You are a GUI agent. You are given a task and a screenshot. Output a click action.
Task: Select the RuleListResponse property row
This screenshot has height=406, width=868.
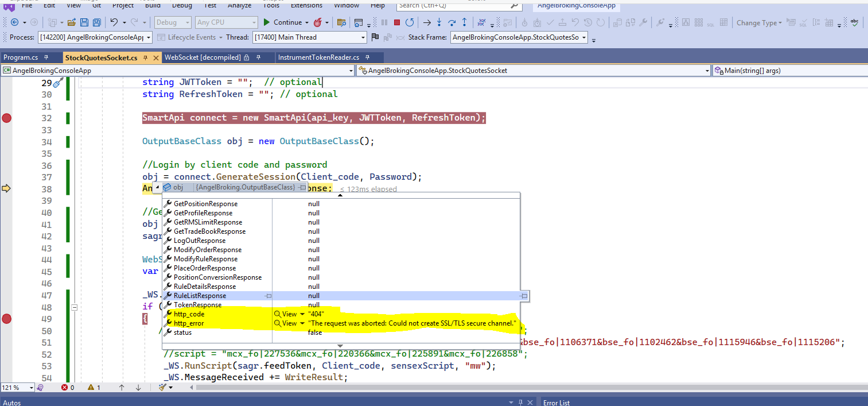[200, 296]
